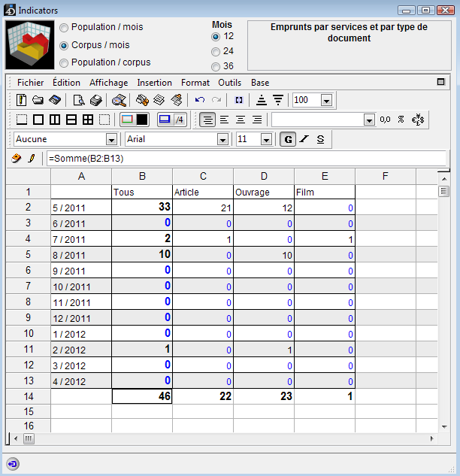460x476 pixels.
Task: Click the blue exit arrow icon at bottom
Action: coord(13,464)
